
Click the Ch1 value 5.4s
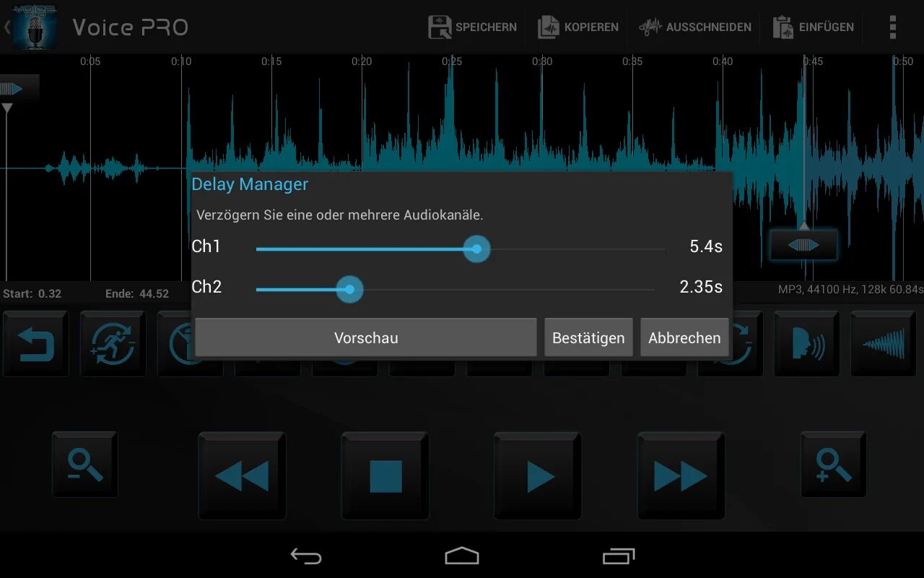(706, 246)
